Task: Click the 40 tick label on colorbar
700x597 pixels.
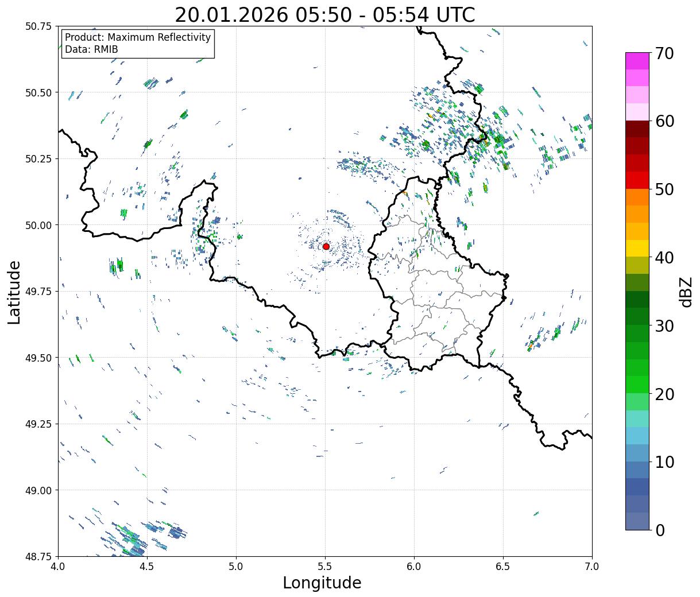Action: [x=663, y=257]
